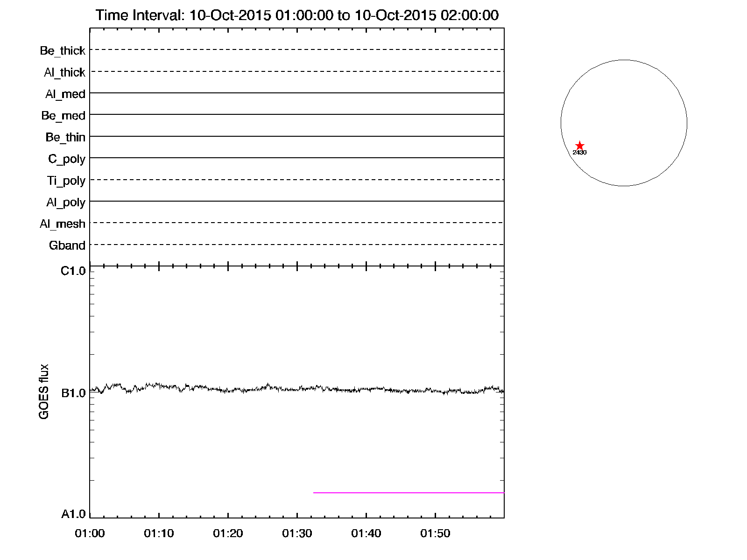The image size is (747, 560).
Task: Click the magenta horizontal line in GOES plot
Action: click(x=409, y=493)
